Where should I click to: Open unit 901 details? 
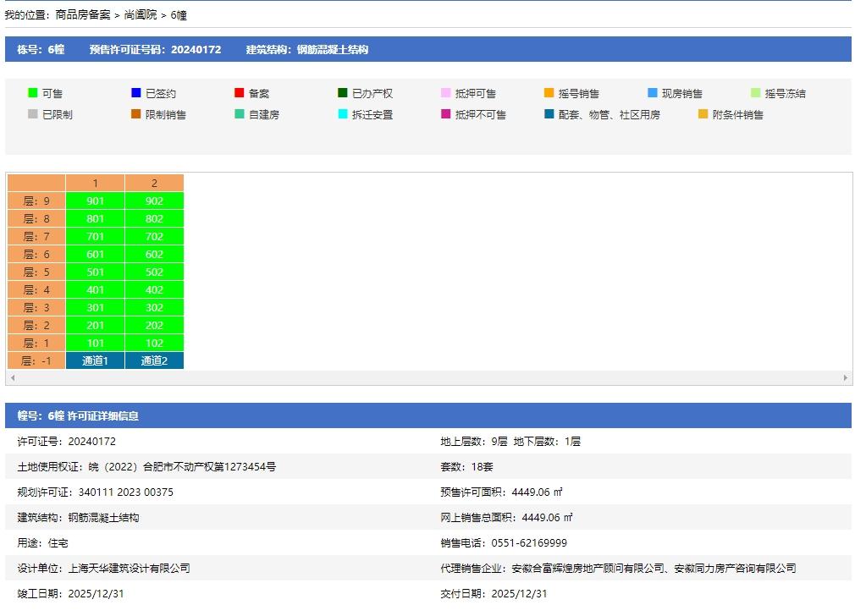pos(95,201)
